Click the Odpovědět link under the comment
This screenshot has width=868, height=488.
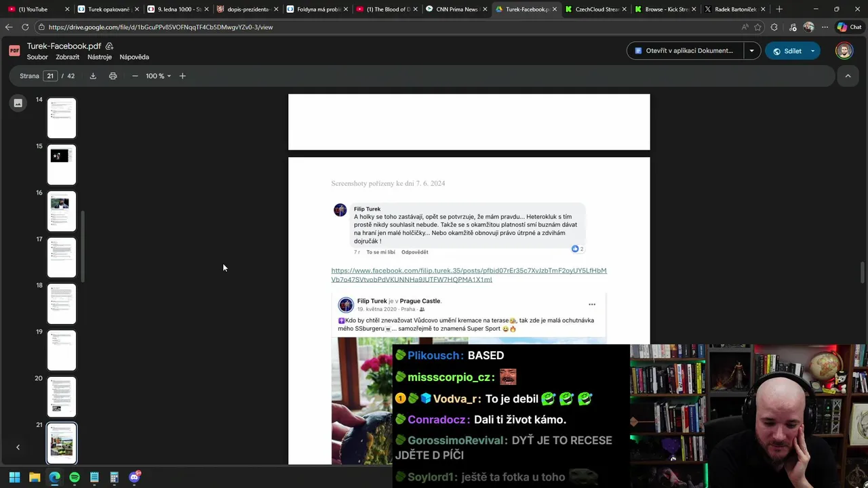414,252
